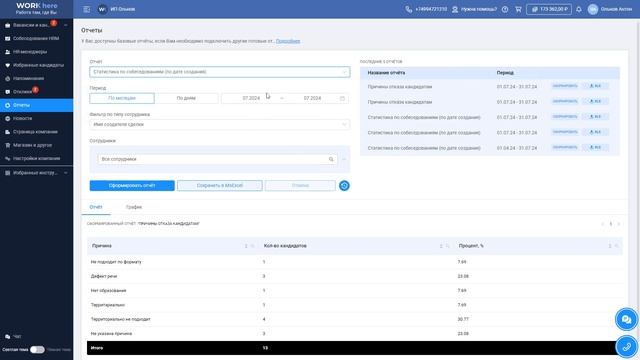Expand the Избранные инструменты sidebar group
640x360 pixels.
coord(66,173)
